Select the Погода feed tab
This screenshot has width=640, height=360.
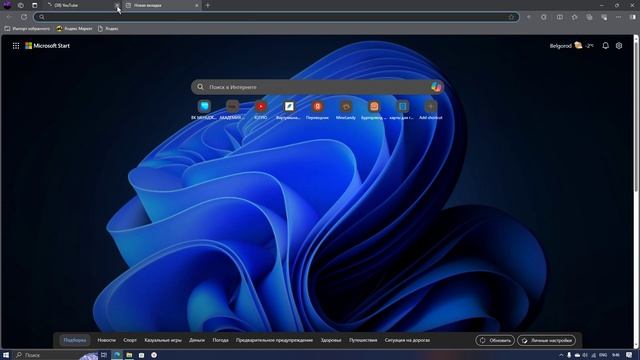point(220,340)
